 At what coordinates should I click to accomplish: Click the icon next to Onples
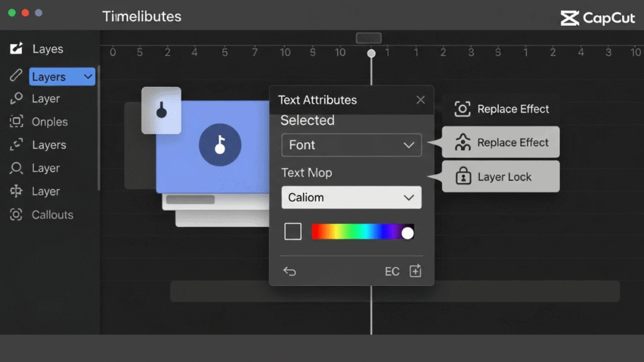[x=16, y=121]
